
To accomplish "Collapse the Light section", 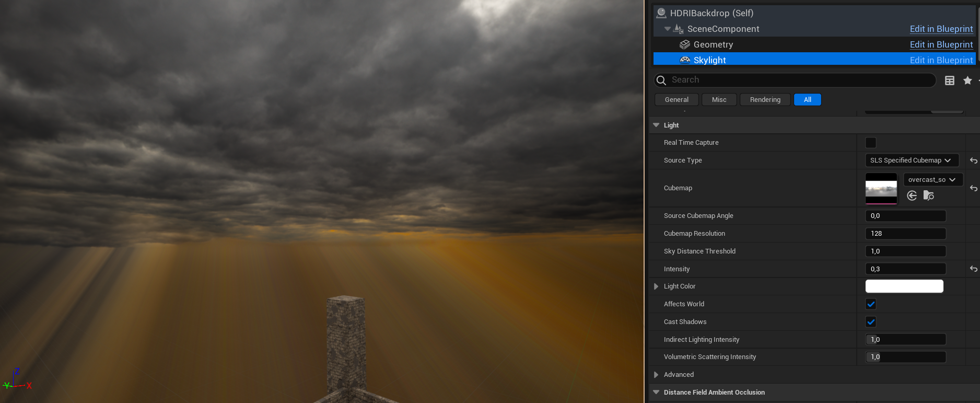I will click(656, 125).
